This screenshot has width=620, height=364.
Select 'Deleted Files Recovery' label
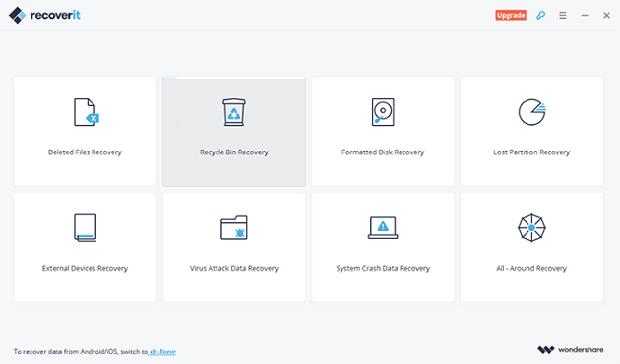85,152
